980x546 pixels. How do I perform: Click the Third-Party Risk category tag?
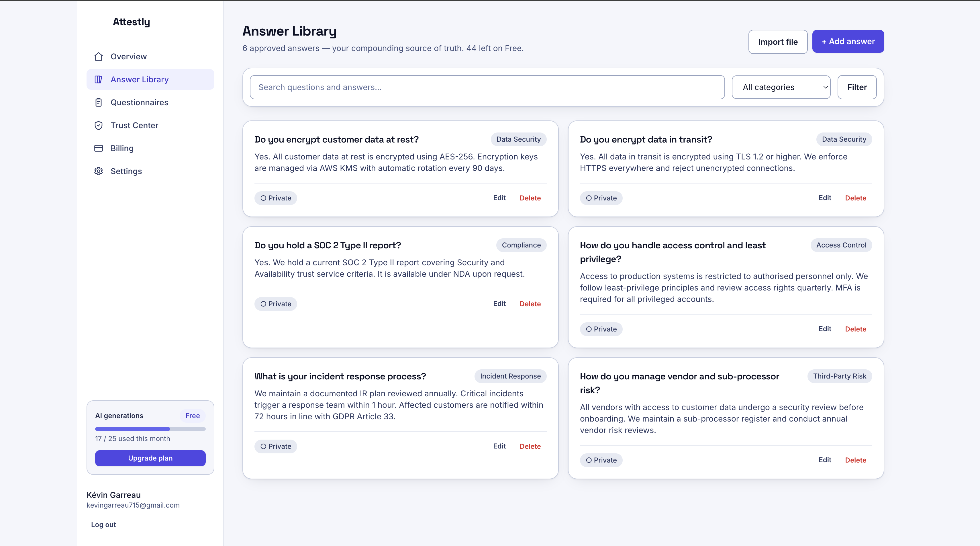coord(840,376)
